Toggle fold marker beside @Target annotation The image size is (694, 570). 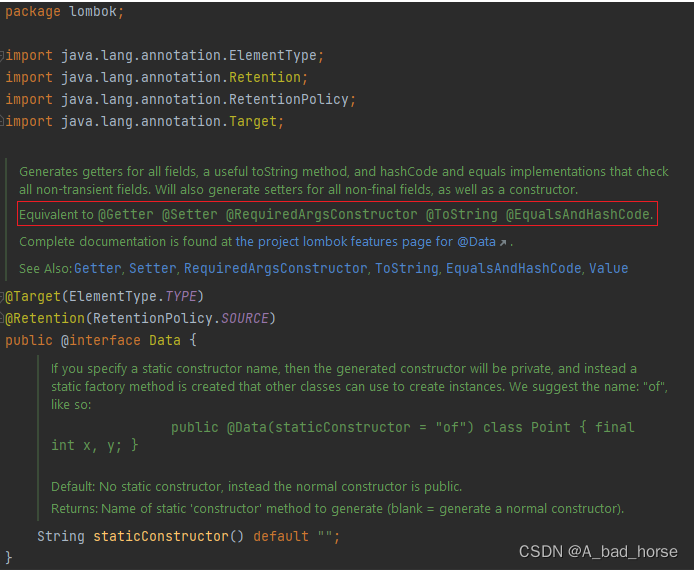(2, 297)
